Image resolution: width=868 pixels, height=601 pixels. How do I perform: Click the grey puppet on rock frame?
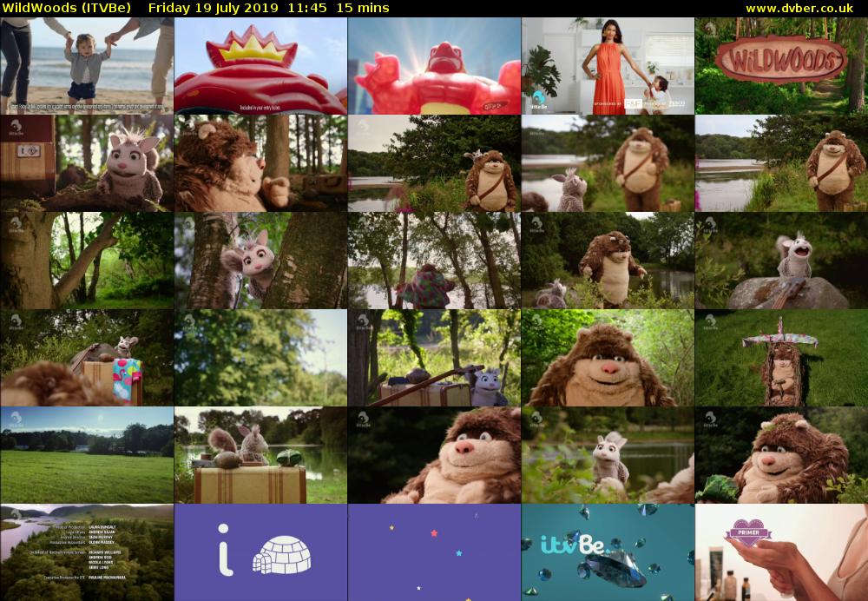coord(781,261)
